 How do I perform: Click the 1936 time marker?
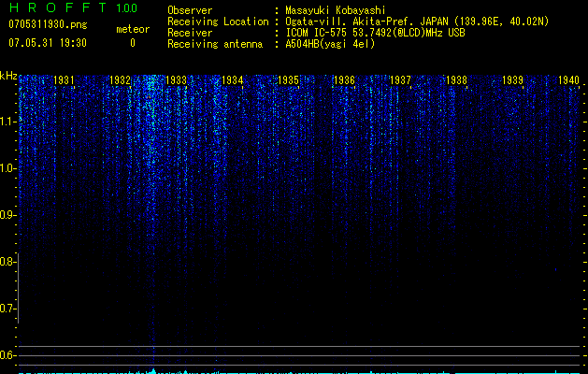click(x=344, y=79)
